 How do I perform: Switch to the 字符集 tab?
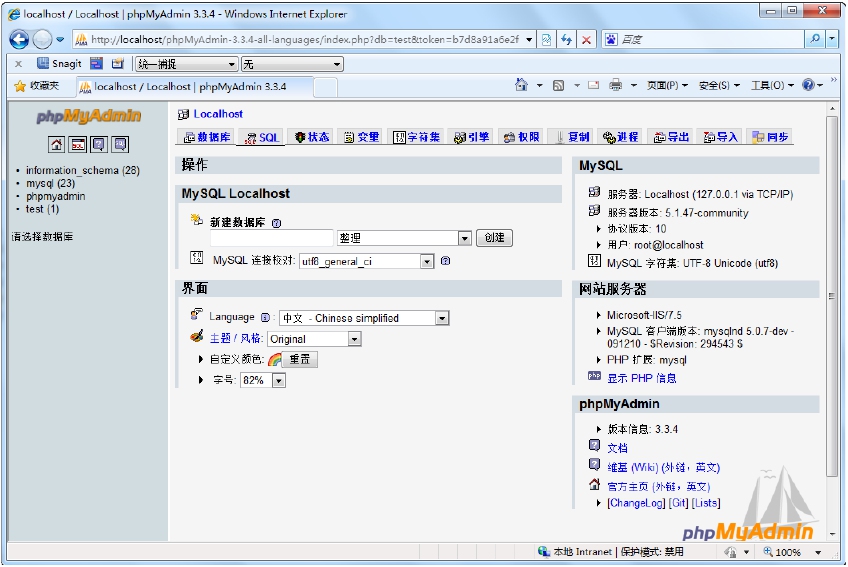tap(416, 137)
